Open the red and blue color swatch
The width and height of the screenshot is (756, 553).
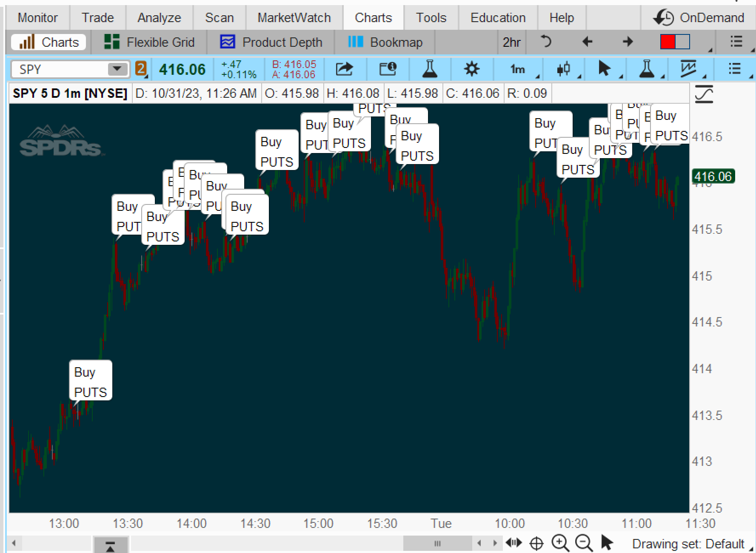[x=675, y=42]
